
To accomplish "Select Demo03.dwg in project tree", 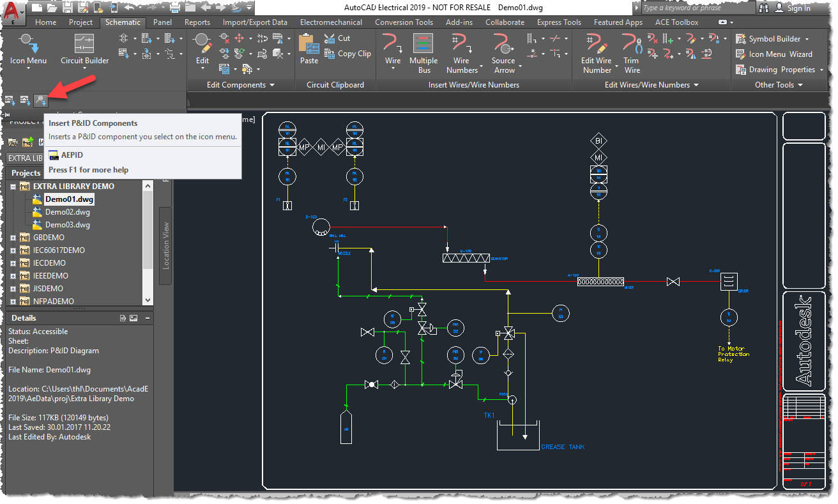I will click(67, 225).
